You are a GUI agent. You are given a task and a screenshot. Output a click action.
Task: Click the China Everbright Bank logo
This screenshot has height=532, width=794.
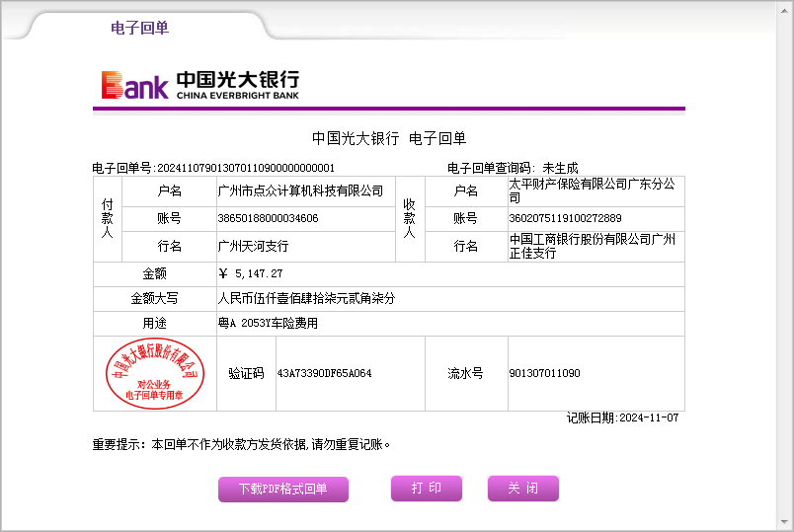point(199,85)
